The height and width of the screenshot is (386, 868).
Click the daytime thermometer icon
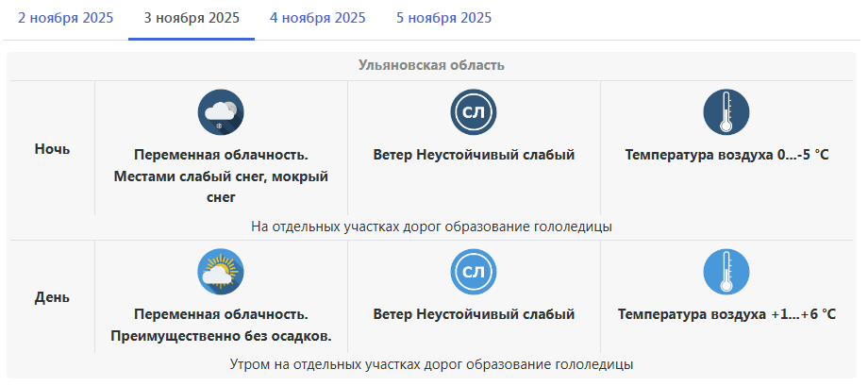(726, 272)
